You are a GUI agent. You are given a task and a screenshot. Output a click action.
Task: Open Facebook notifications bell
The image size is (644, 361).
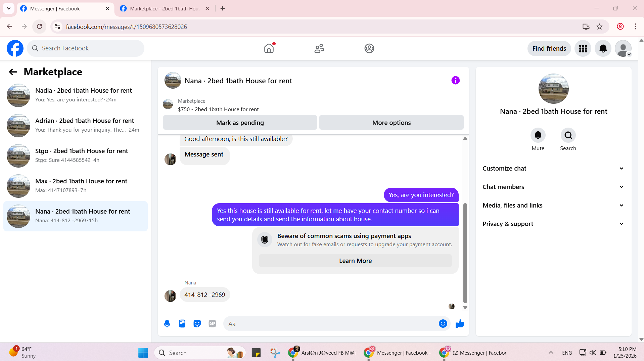(x=603, y=48)
